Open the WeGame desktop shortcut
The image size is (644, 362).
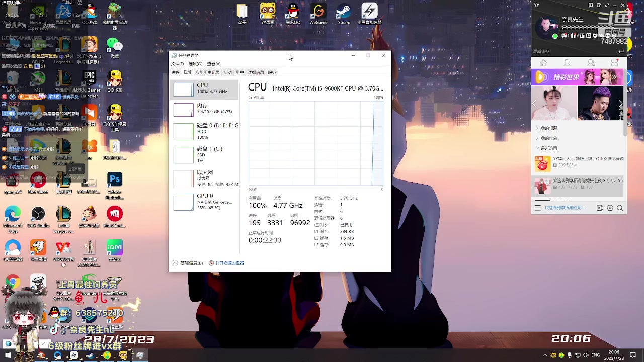318,15
